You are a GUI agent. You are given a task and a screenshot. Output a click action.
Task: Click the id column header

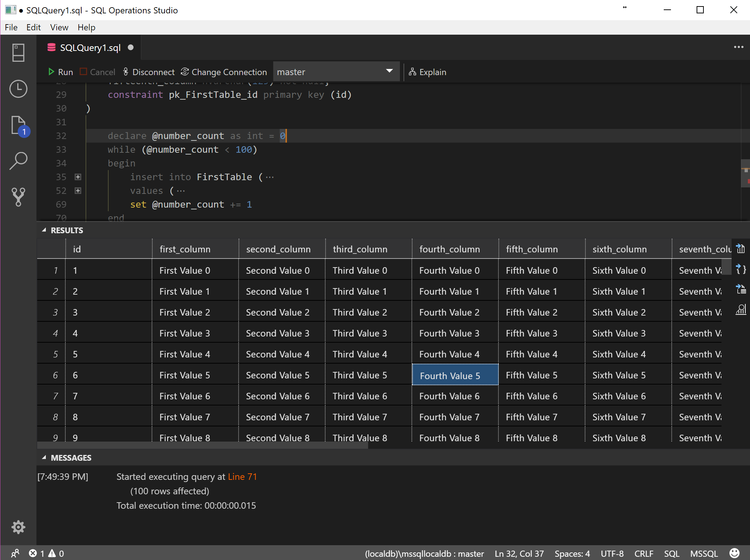point(108,249)
